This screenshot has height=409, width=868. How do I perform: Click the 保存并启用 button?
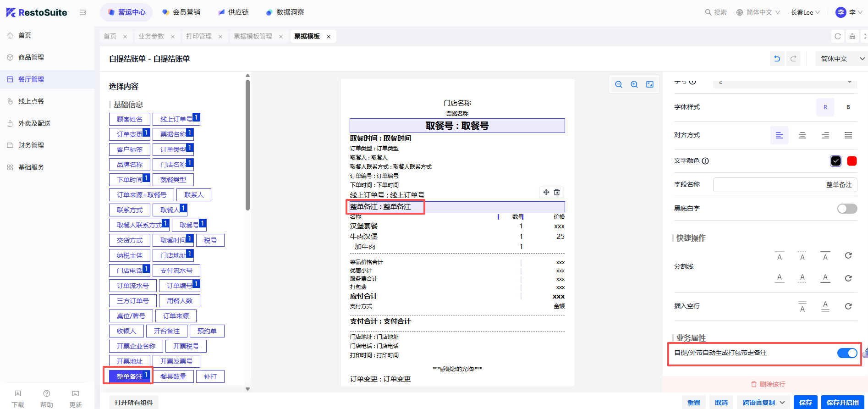pos(842,403)
